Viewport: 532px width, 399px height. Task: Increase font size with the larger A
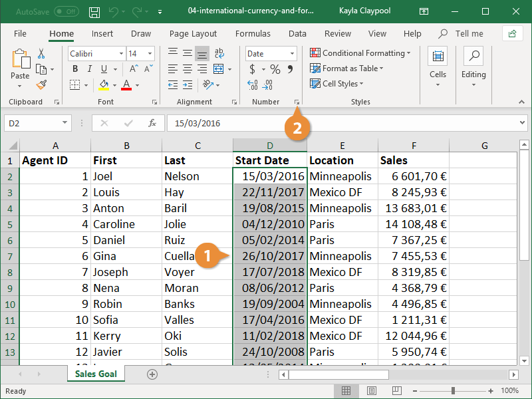pyautogui.click(x=134, y=69)
